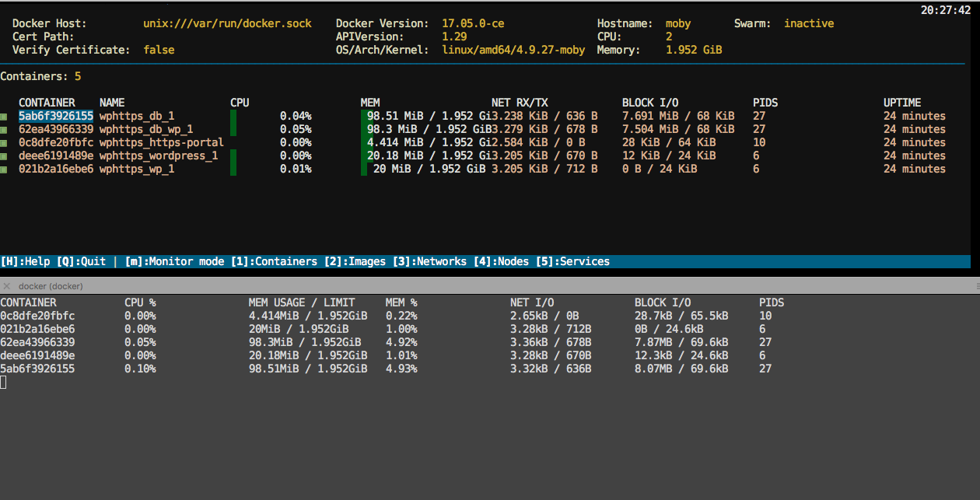
Task: Toggle [m]:Monitor mode
Action: (x=174, y=261)
